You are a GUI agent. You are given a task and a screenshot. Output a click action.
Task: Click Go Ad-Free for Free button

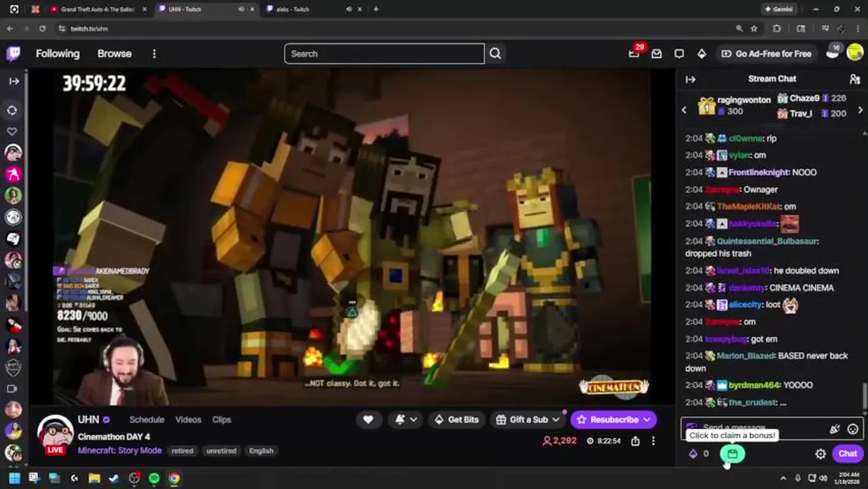[x=766, y=54]
